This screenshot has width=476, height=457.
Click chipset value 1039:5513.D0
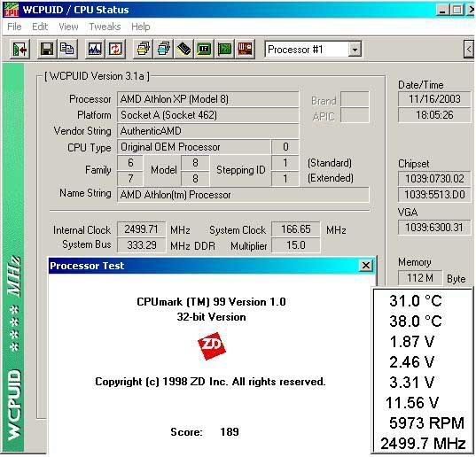point(434,194)
